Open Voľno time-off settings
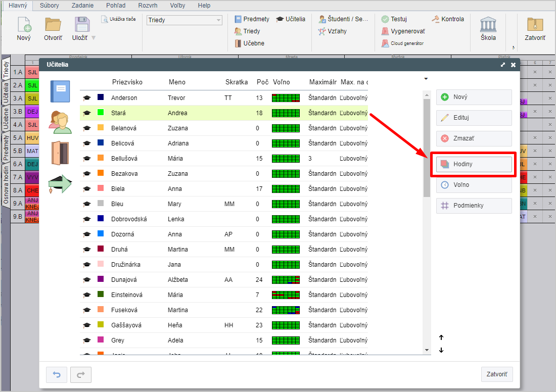The height and width of the screenshot is (392, 556). 474,185
